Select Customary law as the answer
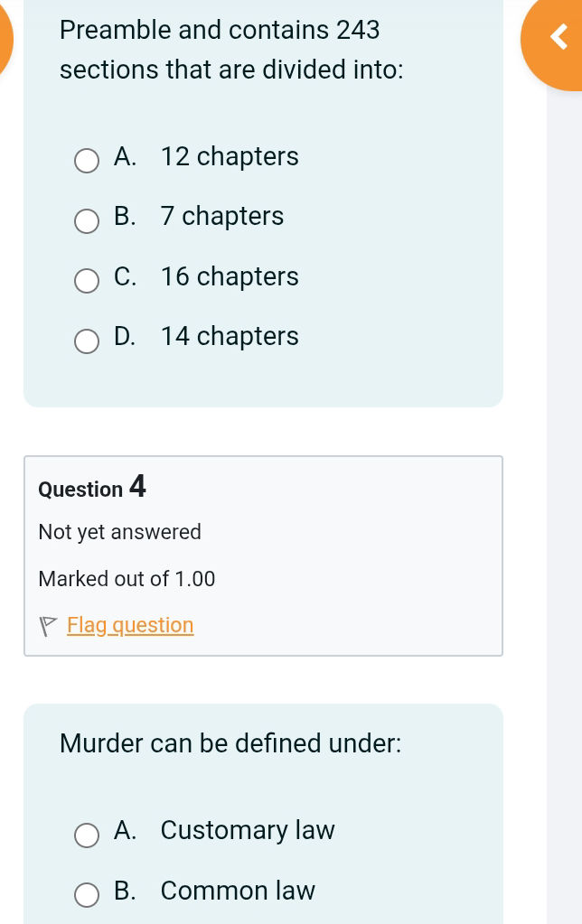 87,835
